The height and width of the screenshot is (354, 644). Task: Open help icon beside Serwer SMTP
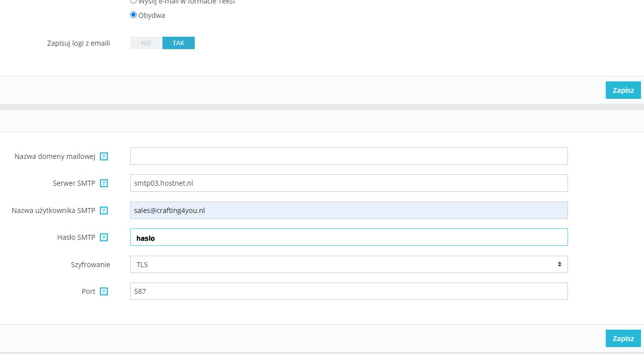(104, 183)
